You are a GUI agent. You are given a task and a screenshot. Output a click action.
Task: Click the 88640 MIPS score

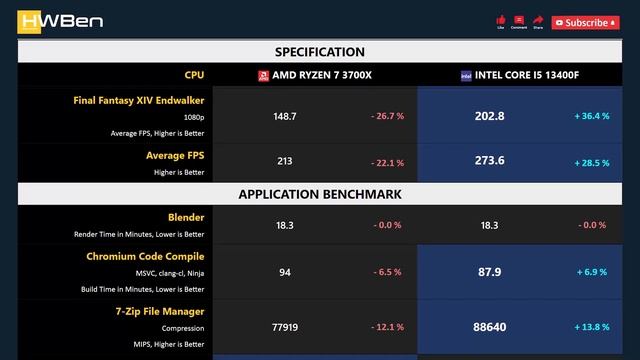pos(489,327)
